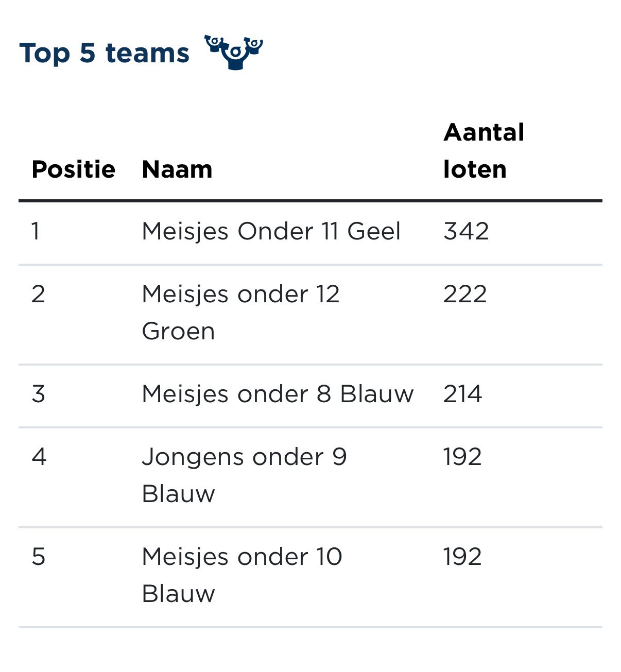Click 192 loten for Meisjes onder 10
The height and width of the screenshot is (672, 621).
462,557
